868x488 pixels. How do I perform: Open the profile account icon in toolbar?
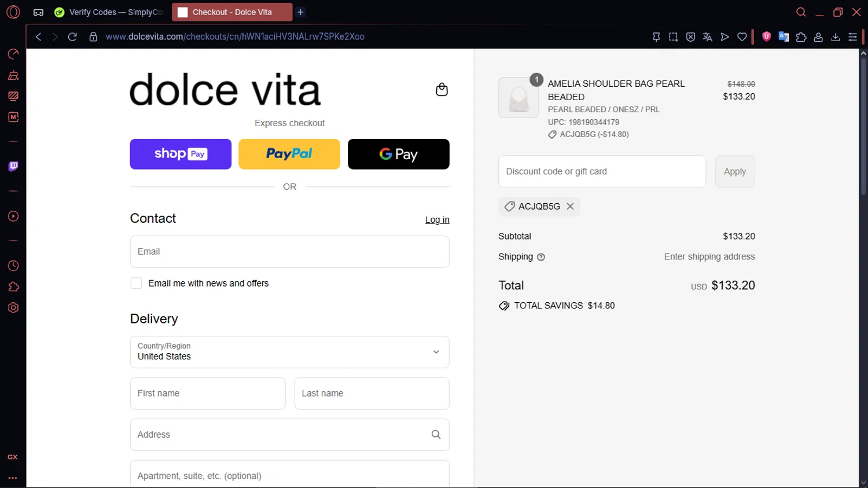tap(818, 37)
